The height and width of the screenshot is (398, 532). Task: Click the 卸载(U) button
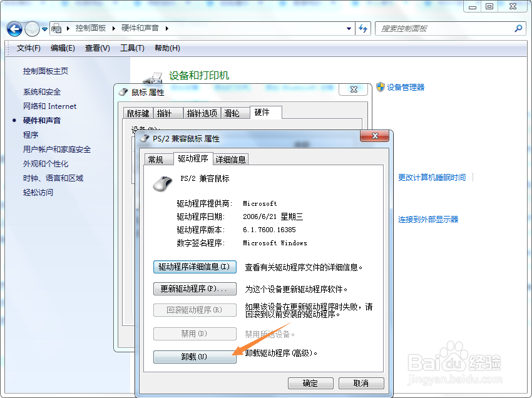coord(195,357)
